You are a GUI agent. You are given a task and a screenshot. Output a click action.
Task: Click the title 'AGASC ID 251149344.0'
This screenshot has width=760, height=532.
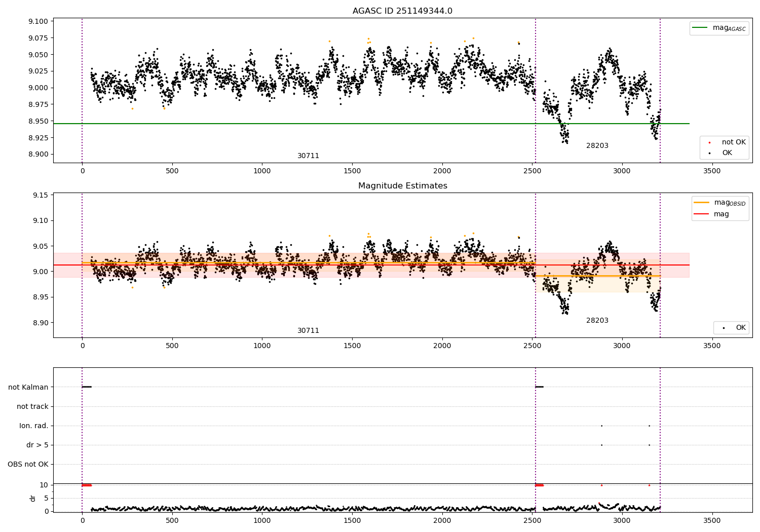[x=402, y=11]
